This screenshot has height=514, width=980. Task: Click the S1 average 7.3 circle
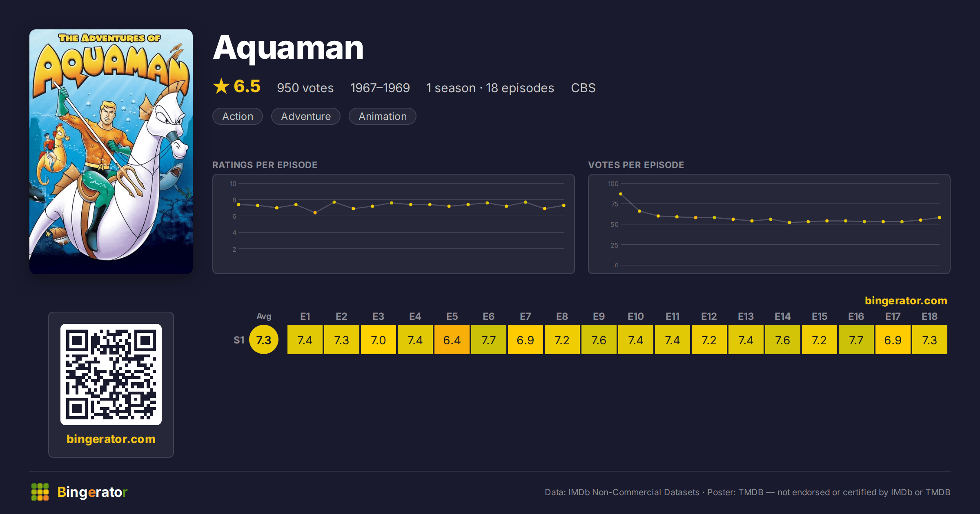click(x=264, y=339)
